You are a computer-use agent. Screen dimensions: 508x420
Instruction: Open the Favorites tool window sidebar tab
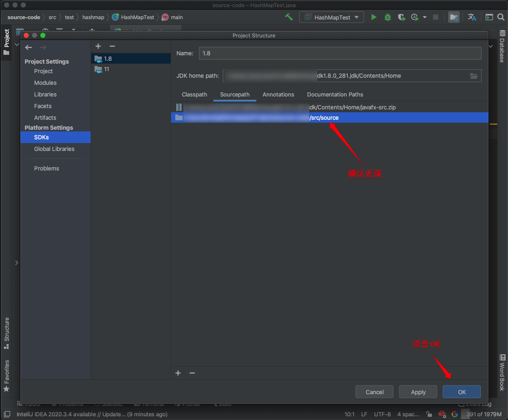click(6, 376)
